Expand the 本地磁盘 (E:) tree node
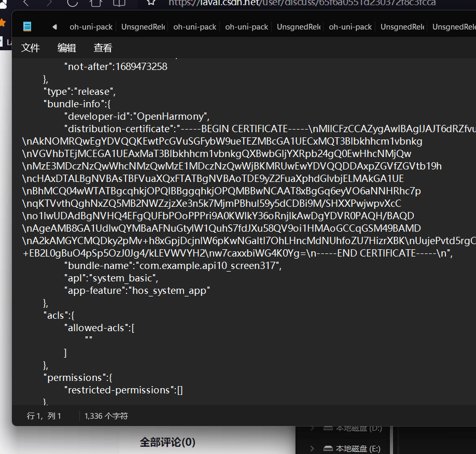Image resolution: width=476 pixels, height=454 pixels. coord(312,448)
